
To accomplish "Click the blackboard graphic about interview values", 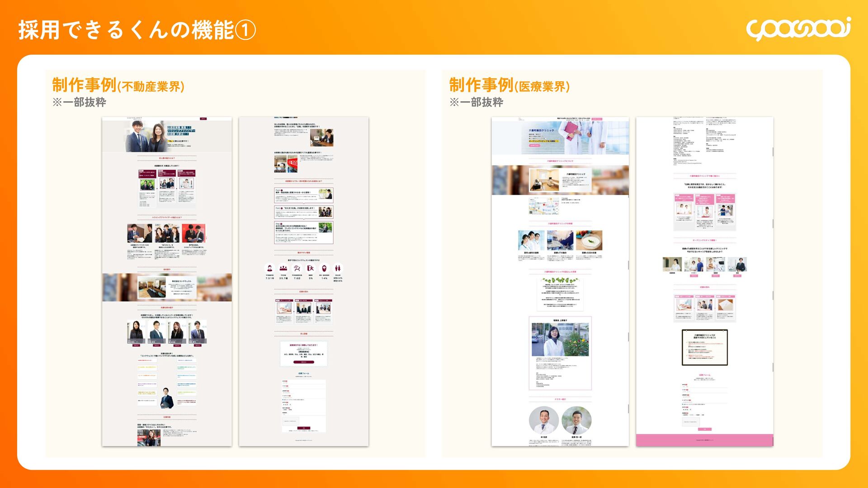I will pos(704,347).
